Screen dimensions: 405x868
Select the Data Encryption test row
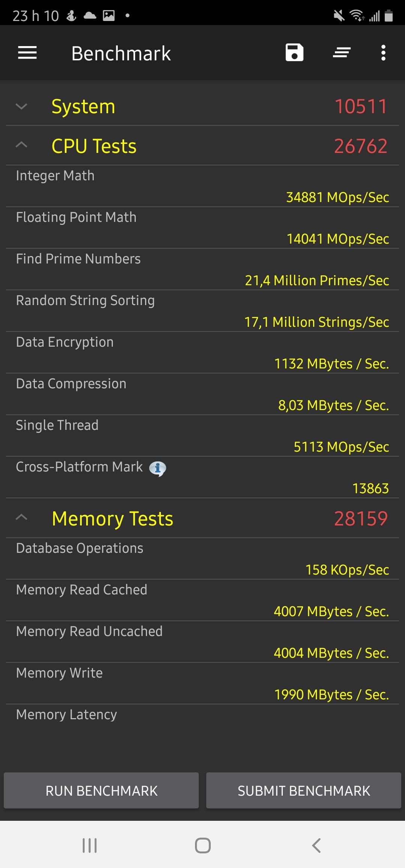[x=202, y=353]
